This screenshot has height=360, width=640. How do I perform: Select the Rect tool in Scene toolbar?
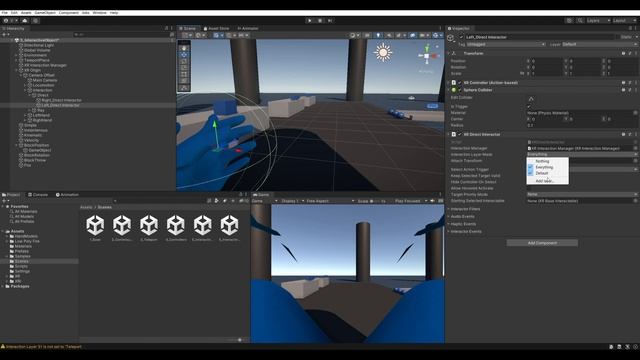click(184, 74)
